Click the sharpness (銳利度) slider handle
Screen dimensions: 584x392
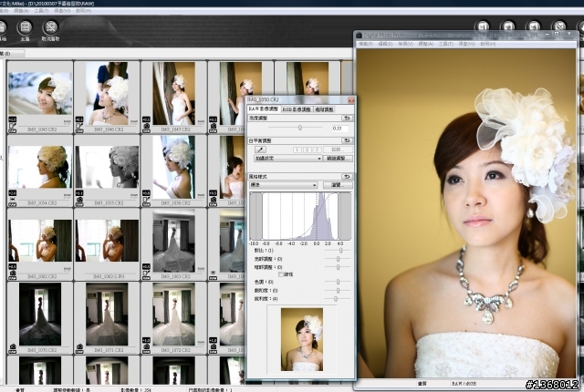[x=336, y=299]
